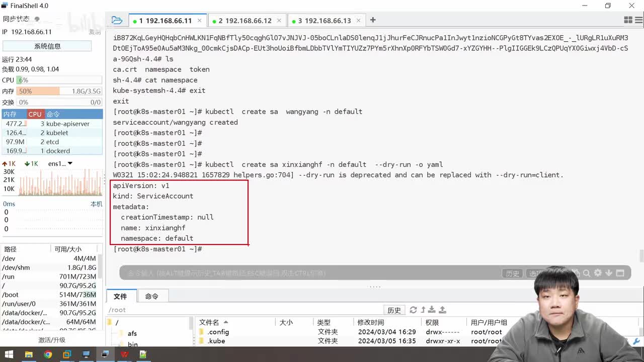The image size is (644, 362).
Task: Open WPS Office from taskbar
Action: point(124,354)
